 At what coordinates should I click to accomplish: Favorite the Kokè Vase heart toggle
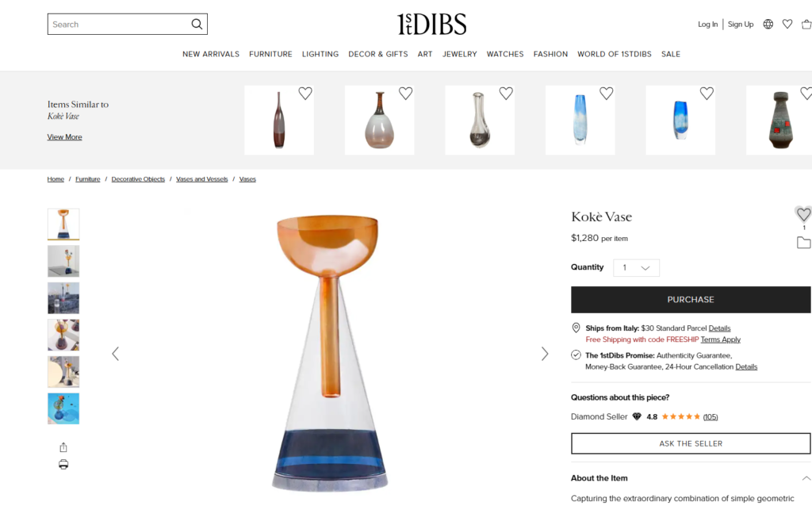point(803,214)
